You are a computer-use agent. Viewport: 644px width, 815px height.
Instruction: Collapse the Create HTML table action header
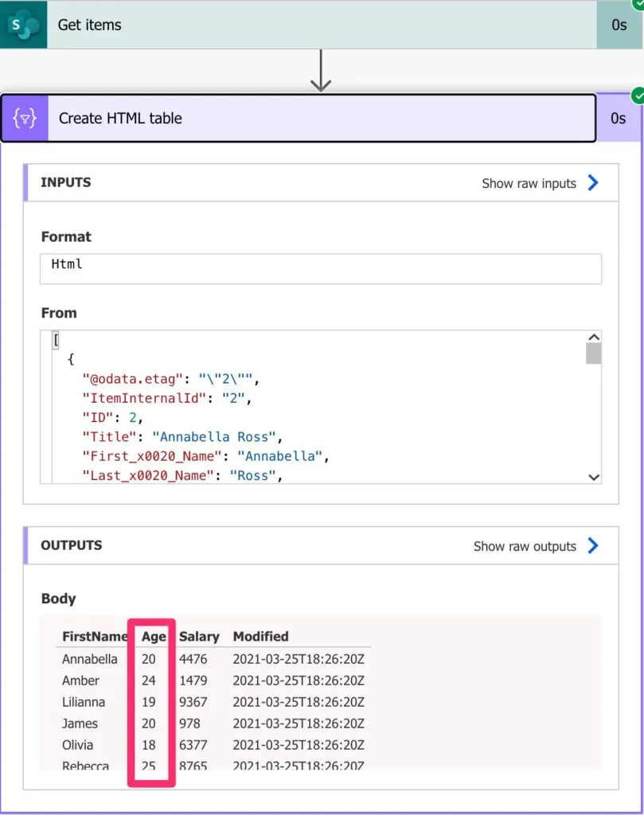point(318,119)
